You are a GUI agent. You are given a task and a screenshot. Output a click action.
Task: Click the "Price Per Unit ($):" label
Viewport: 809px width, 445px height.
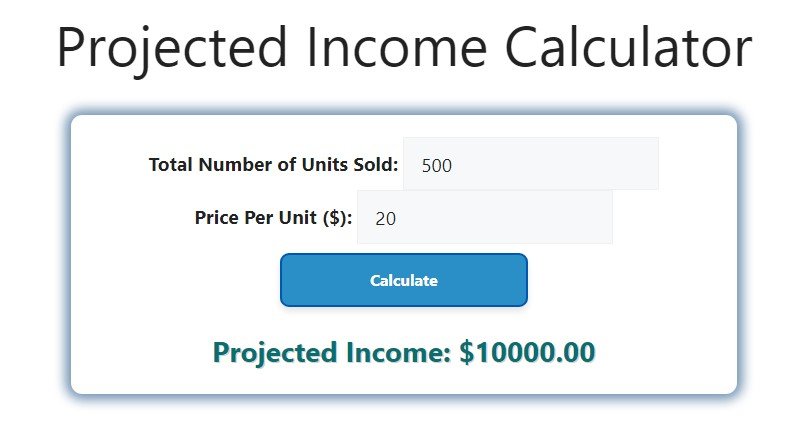pyautogui.click(x=273, y=218)
